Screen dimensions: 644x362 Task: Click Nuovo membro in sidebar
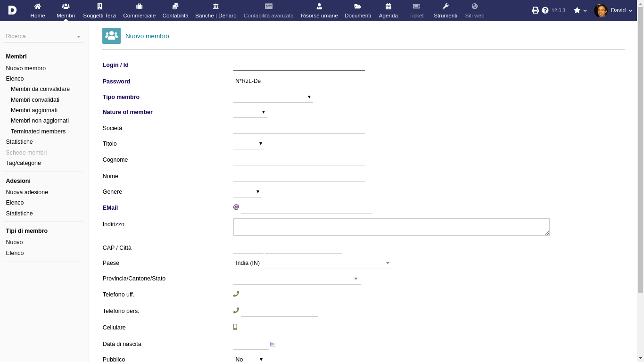point(26,68)
